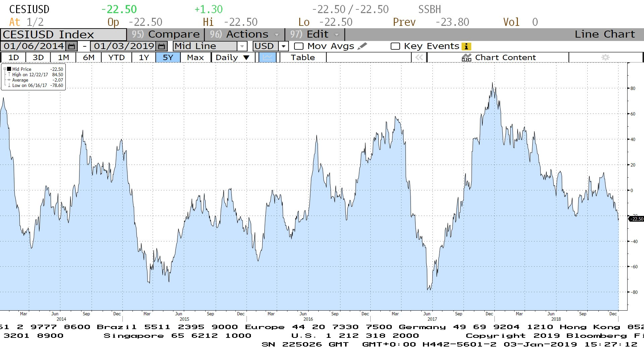This screenshot has height=361, width=644.
Task: Open the USD currency dropdown arrow
Action: [284, 46]
